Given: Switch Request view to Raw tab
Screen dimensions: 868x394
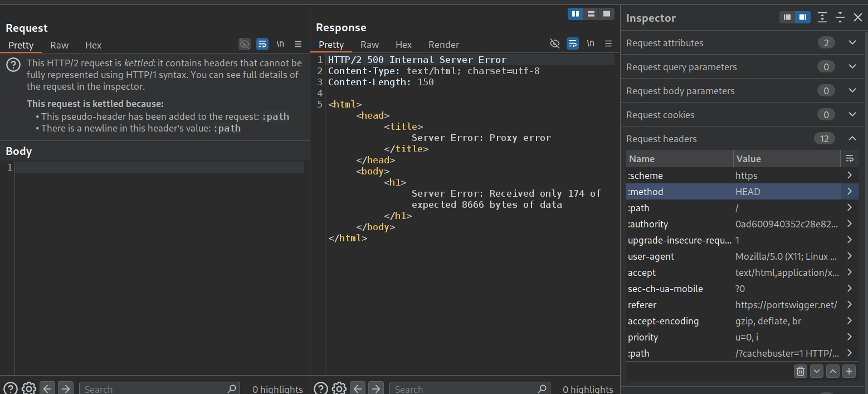Looking at the screenshot, I should (x=60, y=45).
